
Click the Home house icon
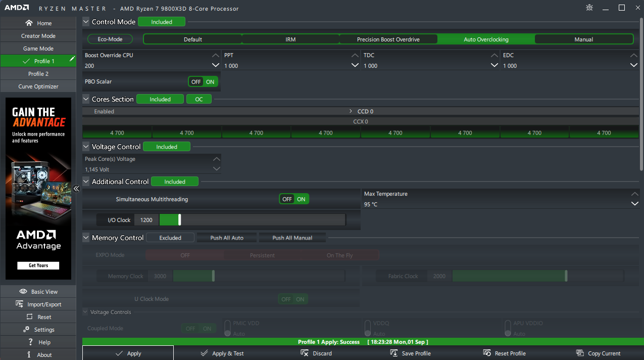[x=29, y=23]
